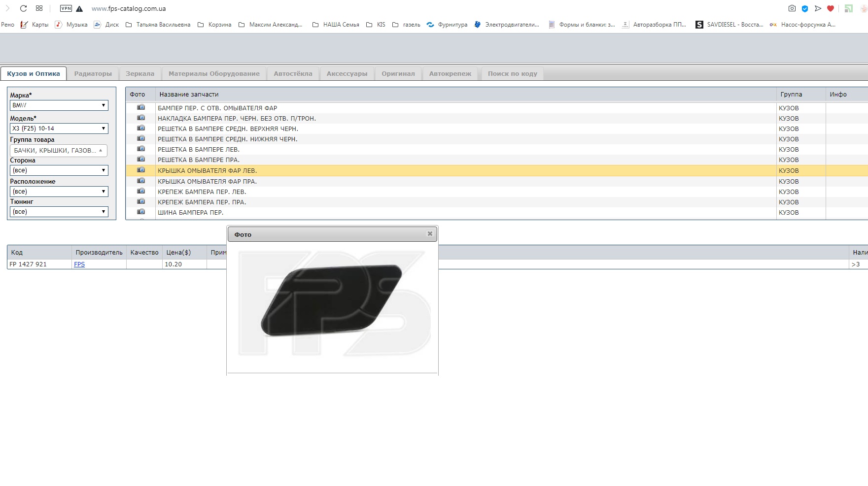Open the Тюнинг dropdown

tap(59, 212)
